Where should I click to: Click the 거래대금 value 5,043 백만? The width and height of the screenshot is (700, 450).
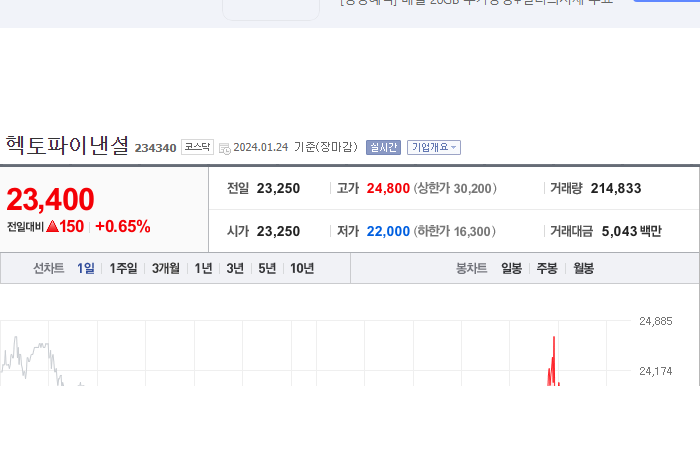pos(631,231)
